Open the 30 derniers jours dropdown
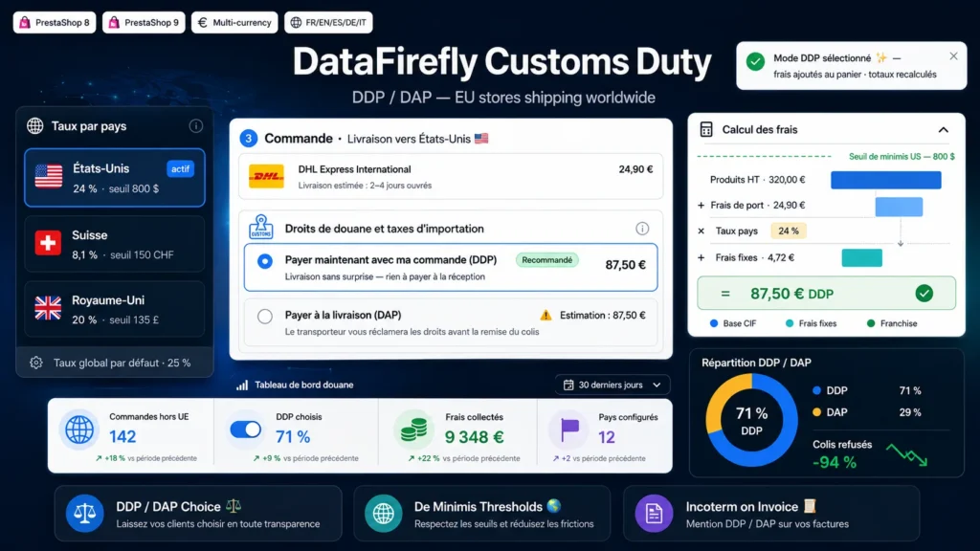This screenshot has height=551, width=980. click(x=612, y=385)
